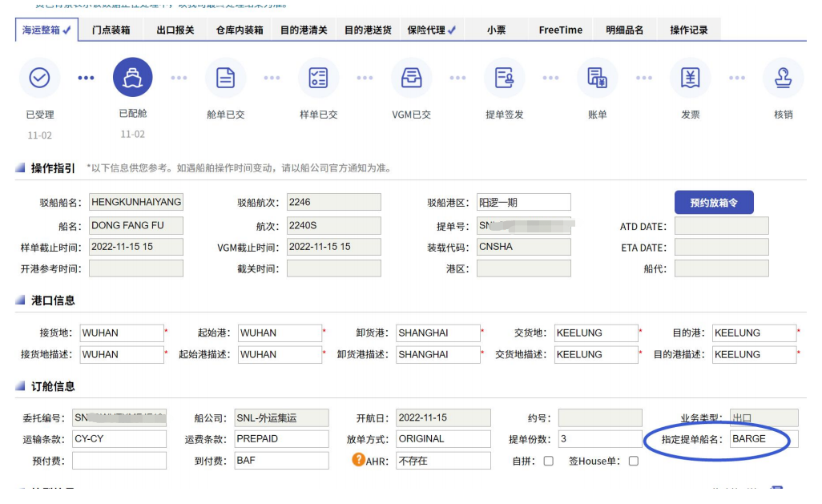Click the 装载代码 field CNSHA
822x504 pixels.
click(x=524, y=247)
